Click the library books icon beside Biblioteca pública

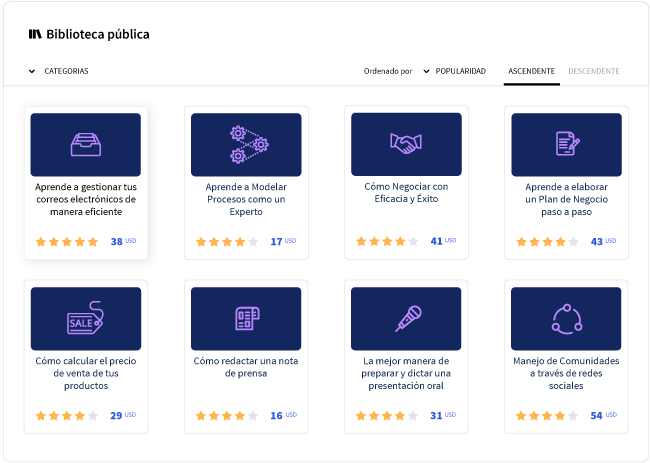tap(35, 34)
